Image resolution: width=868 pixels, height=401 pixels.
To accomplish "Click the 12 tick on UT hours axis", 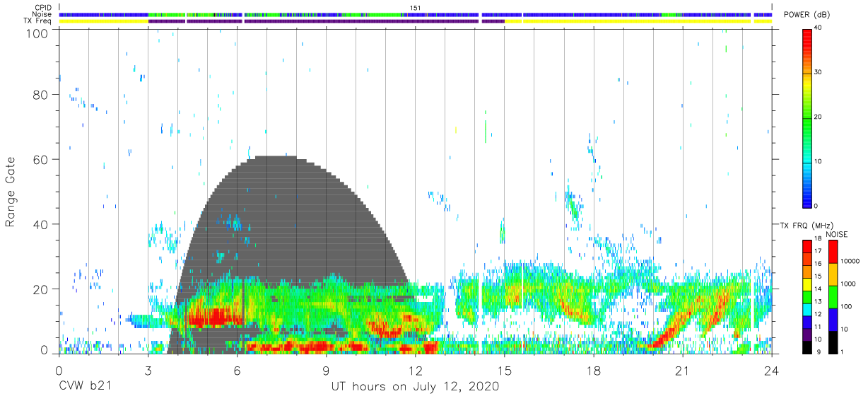I will point(416,370).
